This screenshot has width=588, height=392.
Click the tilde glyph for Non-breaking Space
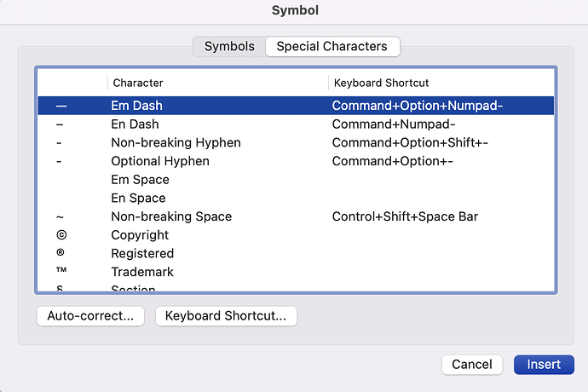(61, 216)
